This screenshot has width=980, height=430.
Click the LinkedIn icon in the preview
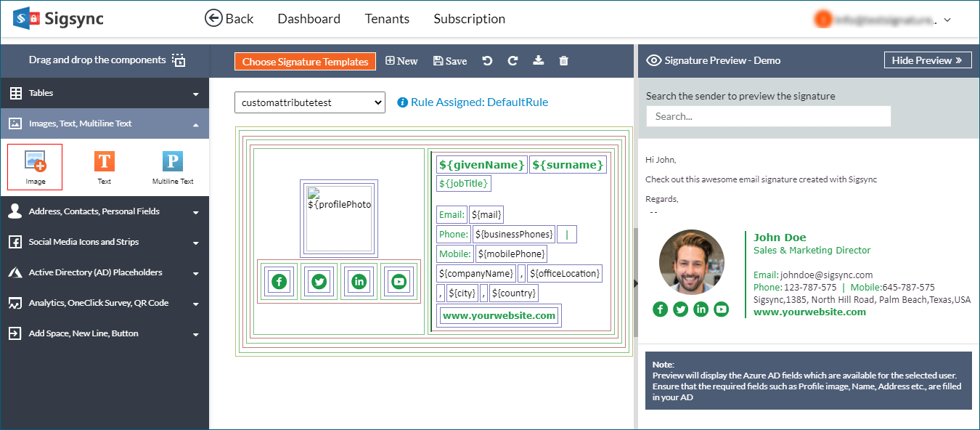click(701, 309)
